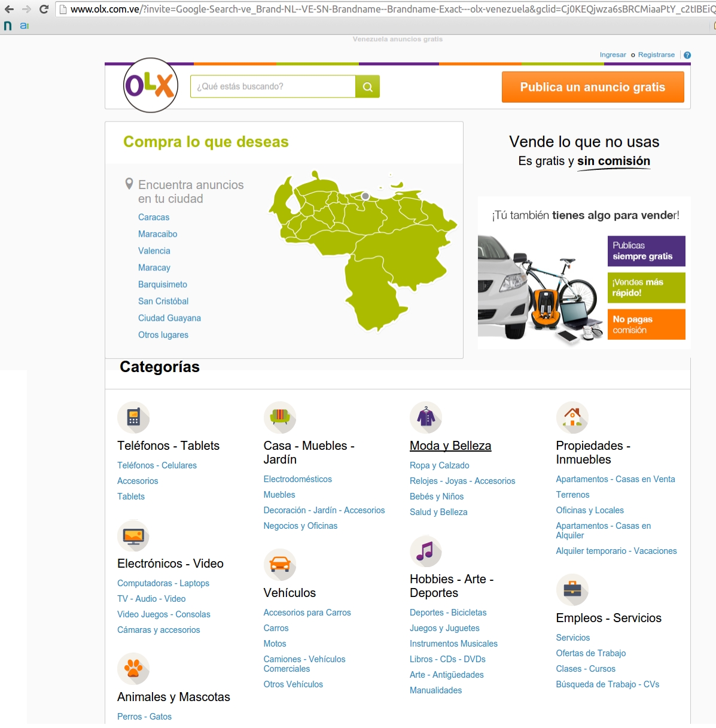Open 'Otros lugares' link
The width and height of the screenshot is (716, 728).
coord(163,334)
